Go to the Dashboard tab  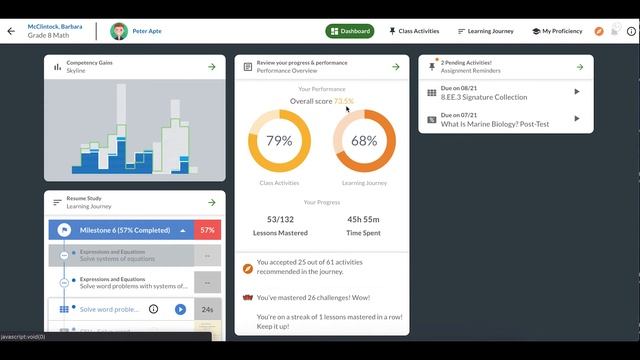350,31
